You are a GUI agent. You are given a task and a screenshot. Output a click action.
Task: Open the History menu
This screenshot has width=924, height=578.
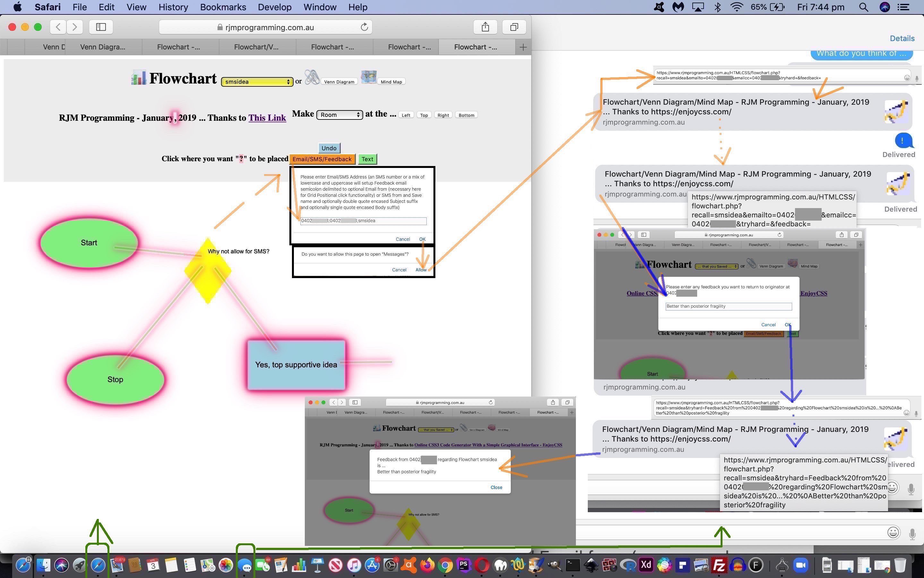pyautogui.click(x=173, y=7)
